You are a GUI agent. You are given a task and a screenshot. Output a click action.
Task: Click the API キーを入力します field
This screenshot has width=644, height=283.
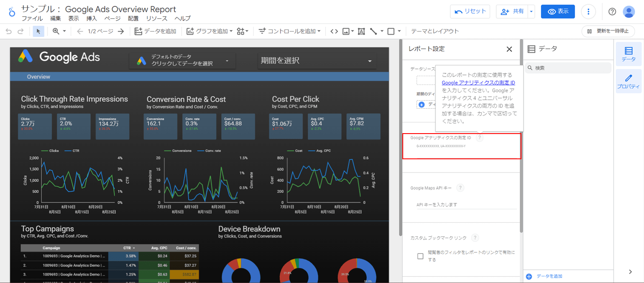coord(466,205)
